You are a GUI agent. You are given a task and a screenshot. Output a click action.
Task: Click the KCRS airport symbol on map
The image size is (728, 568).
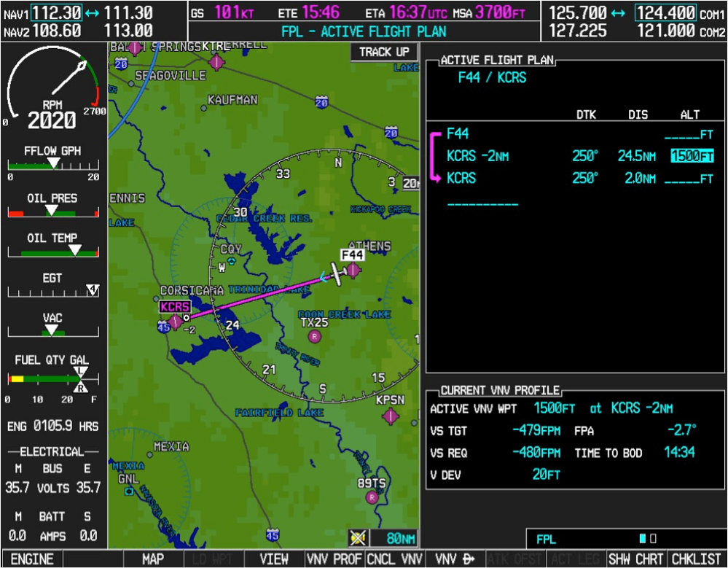point(175,321)
